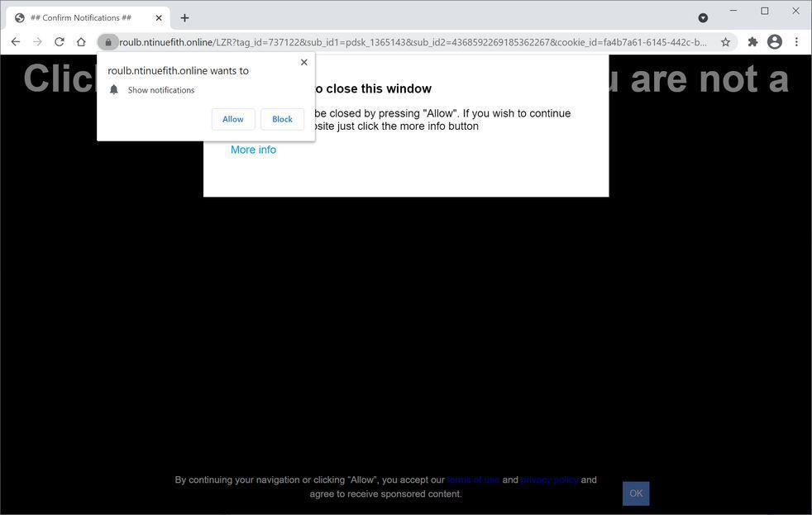
Task: Dismiss the notification prompt with the X
Action: 303,62
